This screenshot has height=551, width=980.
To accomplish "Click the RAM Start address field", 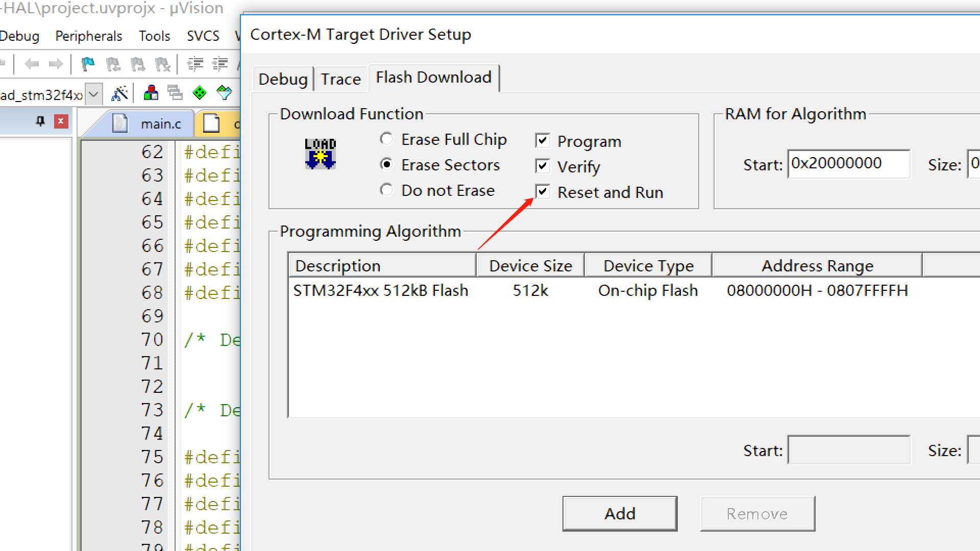I will pyautogui.click(x=848, y=164).
